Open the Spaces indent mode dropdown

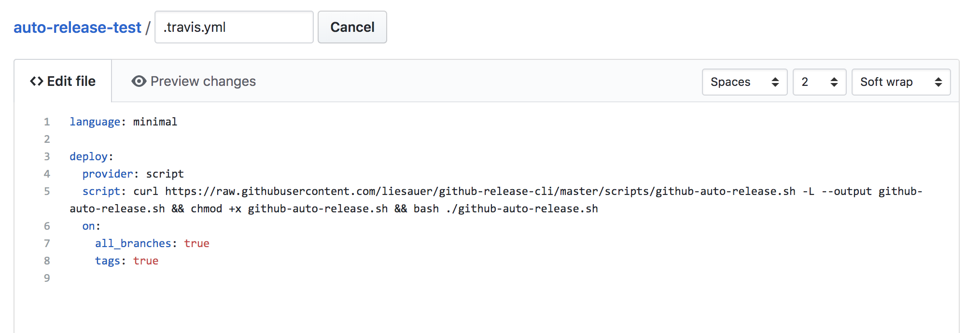744,82
